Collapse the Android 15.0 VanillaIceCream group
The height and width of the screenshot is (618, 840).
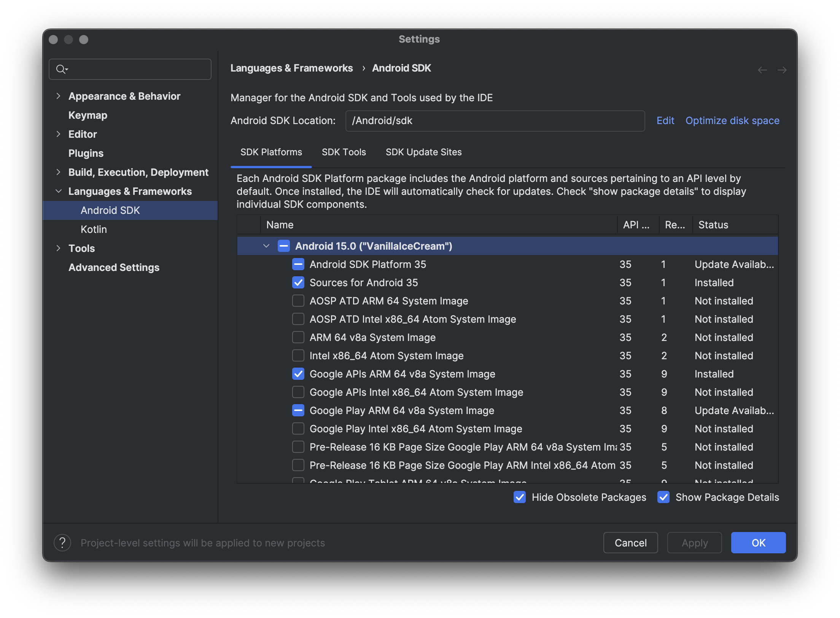(266, 246)
